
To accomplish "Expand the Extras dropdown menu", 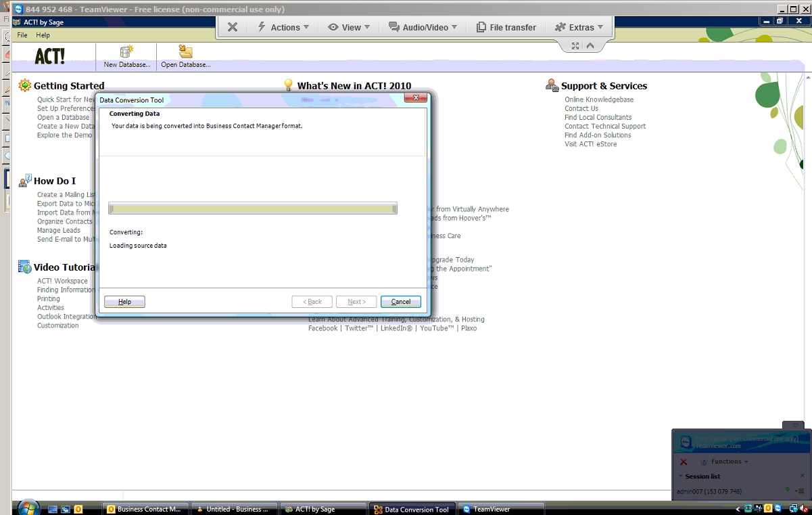I will [x=579, y=28].
